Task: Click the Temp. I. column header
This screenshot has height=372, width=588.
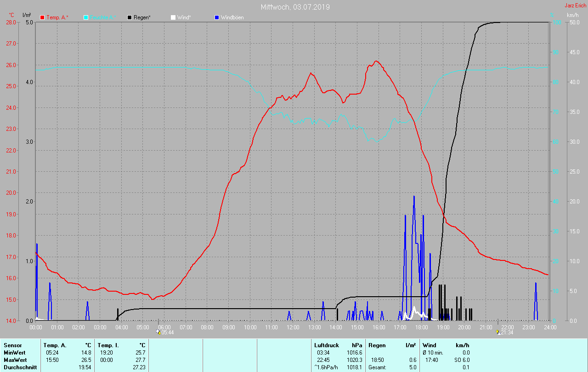Action: tap(108, 345)
